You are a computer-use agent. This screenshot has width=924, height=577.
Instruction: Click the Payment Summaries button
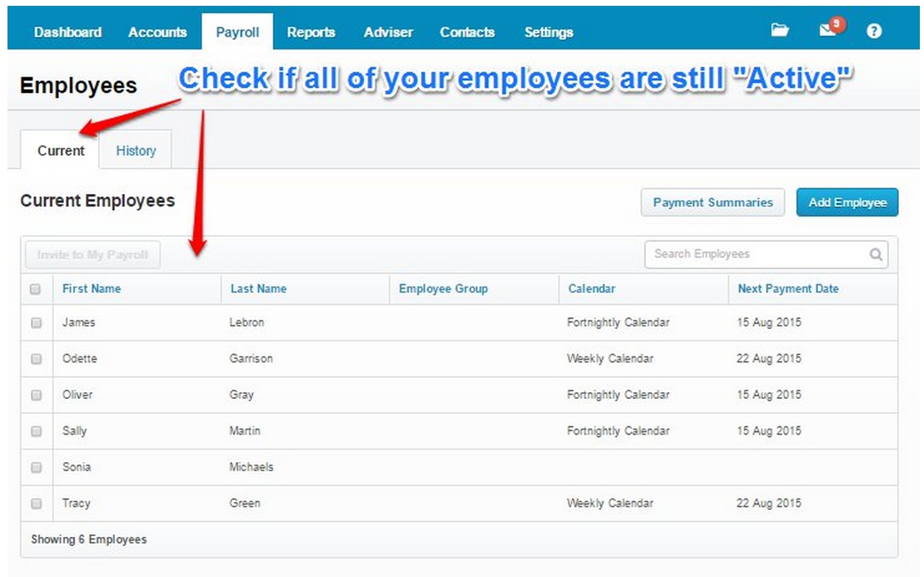[713, 202]
